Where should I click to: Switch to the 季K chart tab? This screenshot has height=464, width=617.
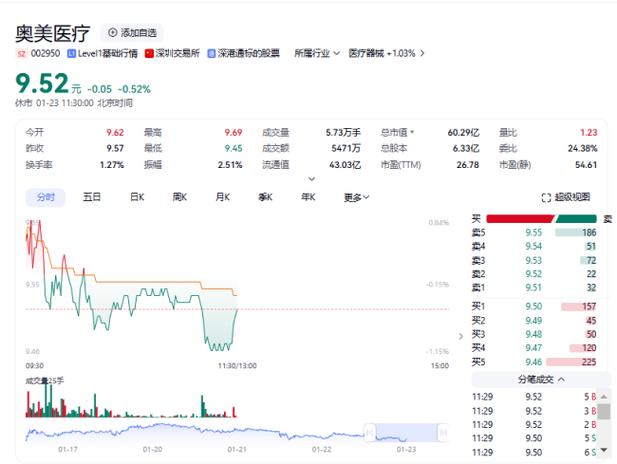pyautogui.click(x=265, y=197)
